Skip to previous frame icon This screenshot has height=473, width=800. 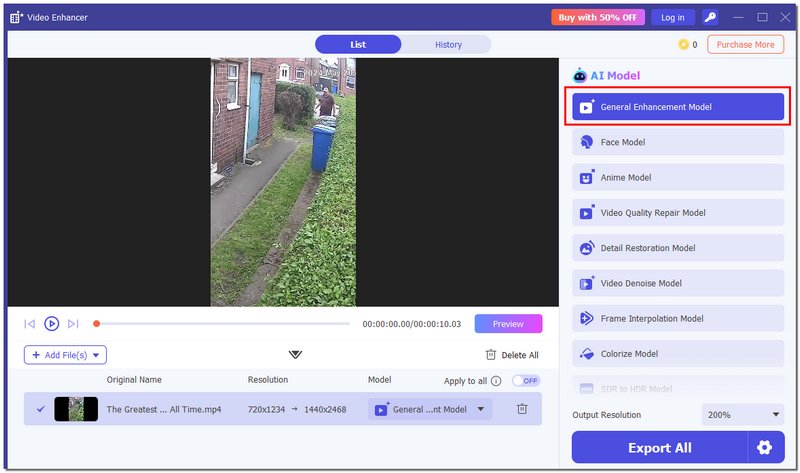point(30,324)
